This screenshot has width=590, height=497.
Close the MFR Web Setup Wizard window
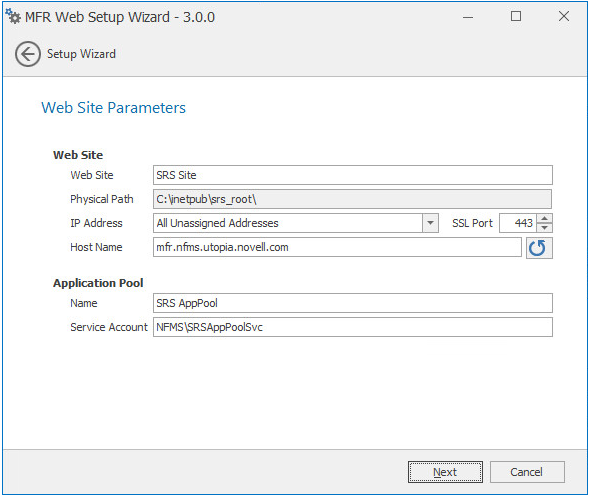pos(564,16)
